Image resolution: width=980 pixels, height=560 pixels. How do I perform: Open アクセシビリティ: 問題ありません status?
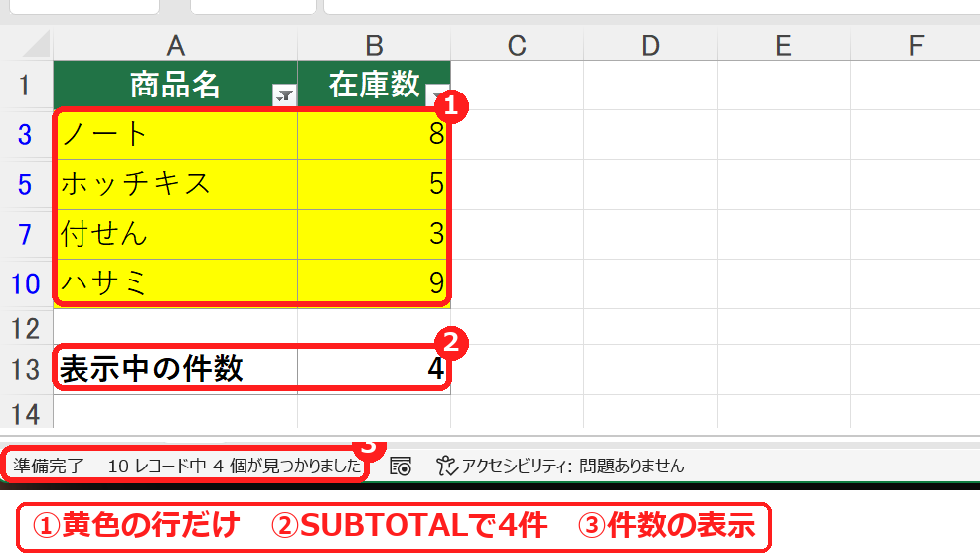(x=561, y=467)
